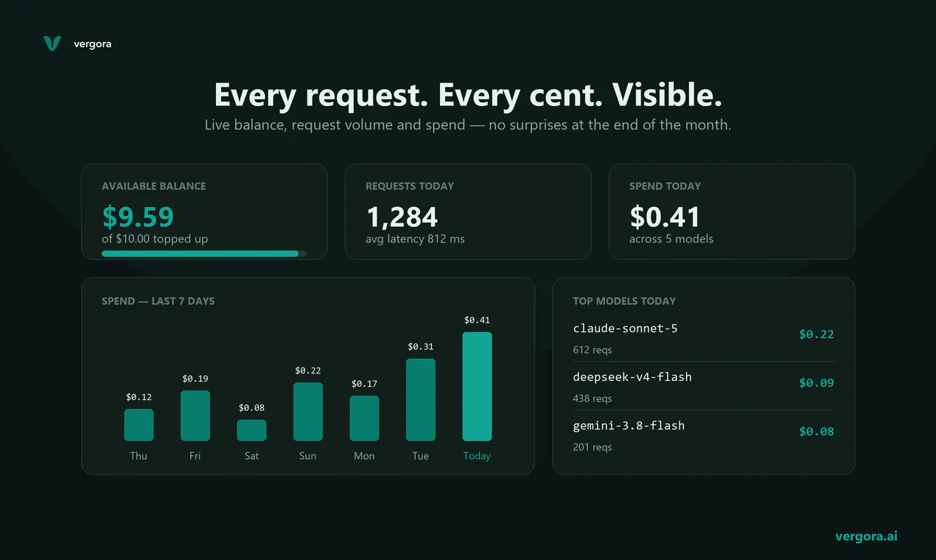Image resolution: width=936 pixels, height=560 pixels.
Task: Click the available balance progress bar
Action: coord(204,253)
